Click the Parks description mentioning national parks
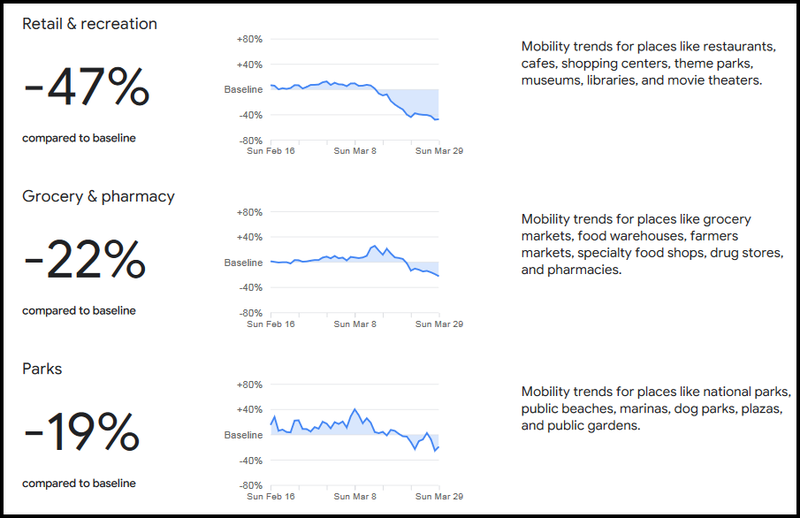The image size is (800, 518). [x=656, y=408]
